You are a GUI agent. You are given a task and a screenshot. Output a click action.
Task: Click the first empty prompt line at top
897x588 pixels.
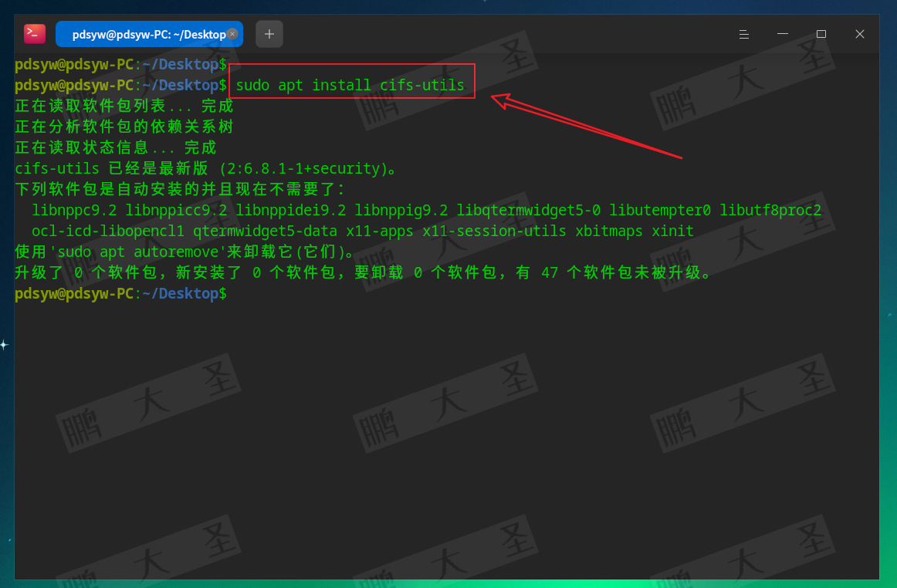point(120,64)
